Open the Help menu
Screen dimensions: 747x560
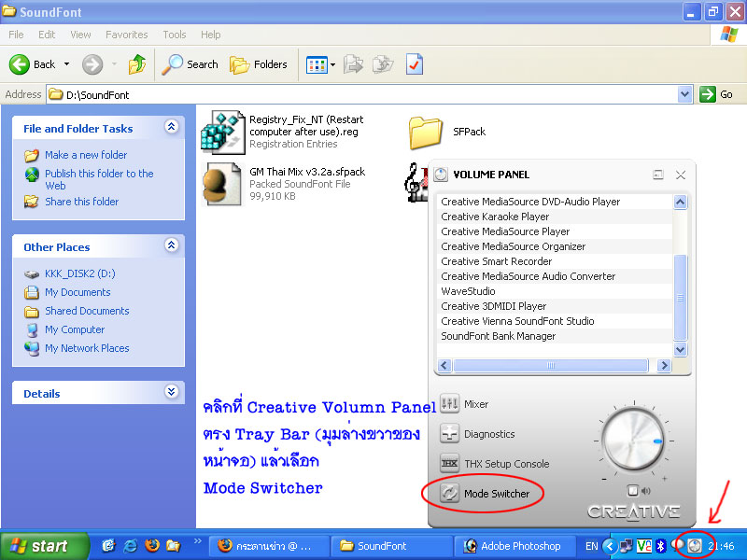coord(211,35)
